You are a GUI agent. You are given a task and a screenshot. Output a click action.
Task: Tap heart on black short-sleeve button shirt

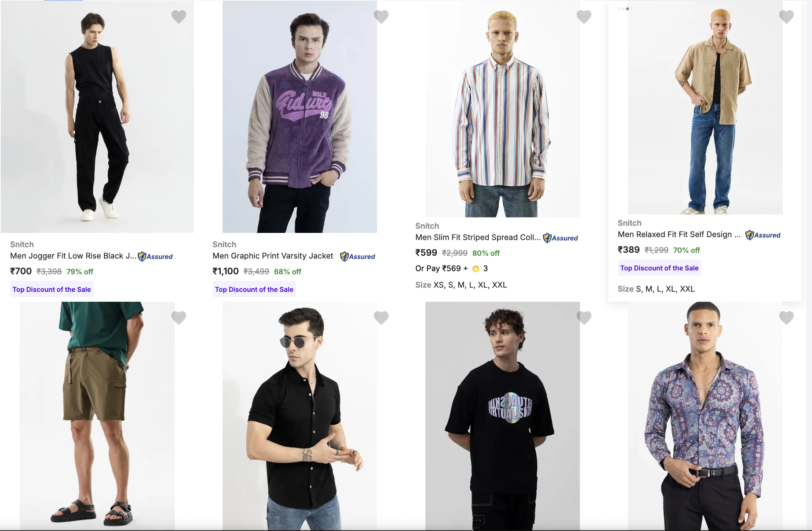[x=381, y=318]
